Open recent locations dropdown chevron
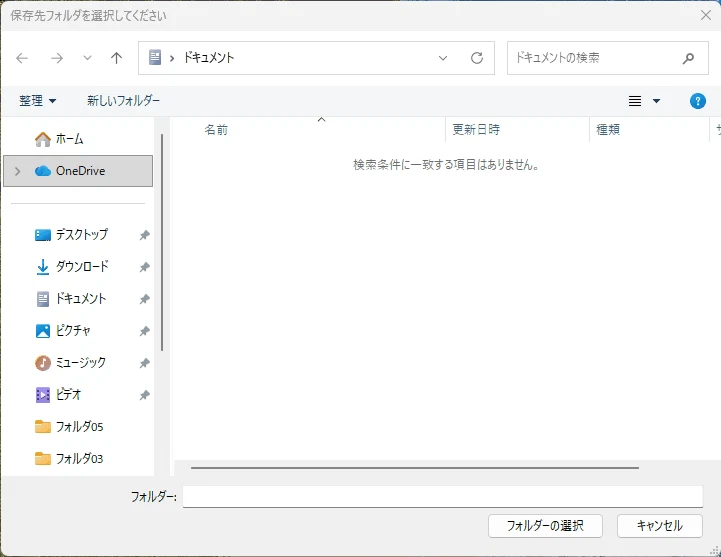 click(87, 58)
